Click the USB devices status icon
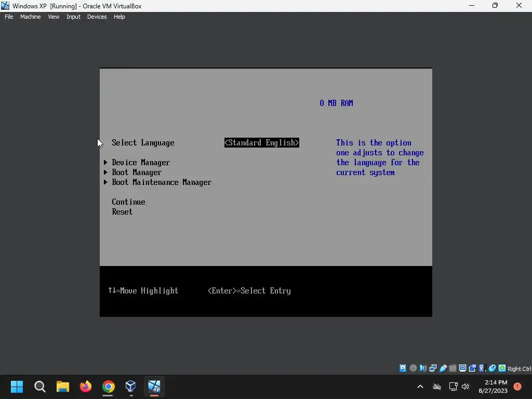532x399 pixels. 443,368
